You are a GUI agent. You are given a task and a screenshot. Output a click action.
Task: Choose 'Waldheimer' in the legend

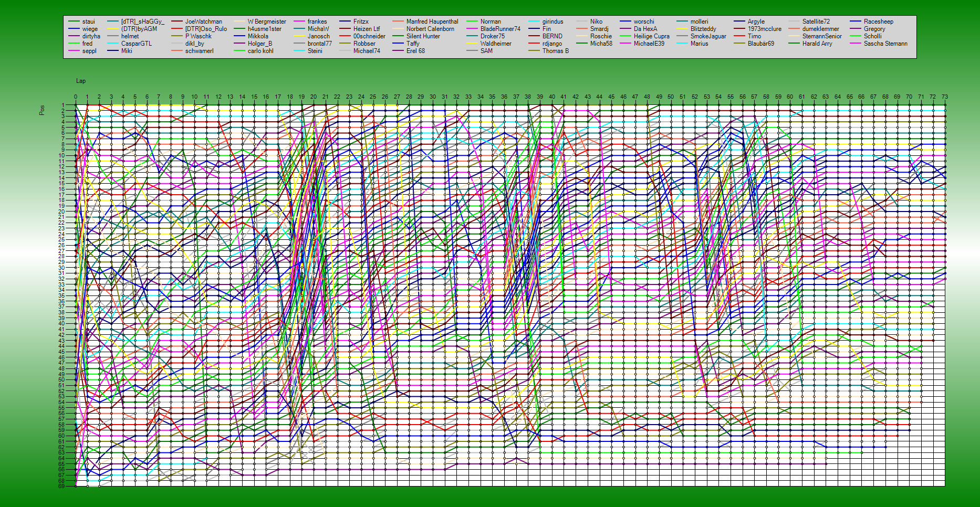496,44
